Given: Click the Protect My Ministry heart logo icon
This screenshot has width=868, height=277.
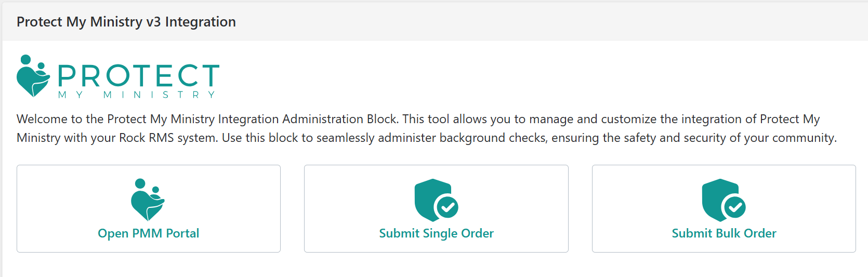Looking at the screenshot, I should pyautogui.click(x=33, y=76).
